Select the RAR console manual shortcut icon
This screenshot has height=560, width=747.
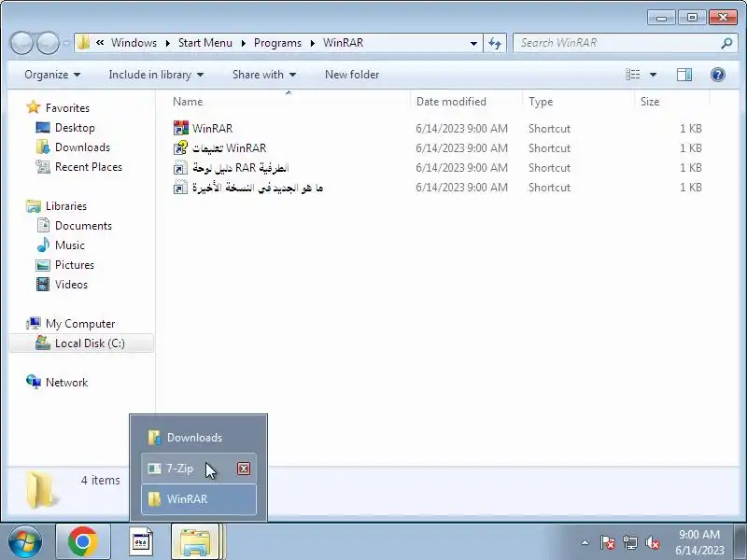[180, 168]
